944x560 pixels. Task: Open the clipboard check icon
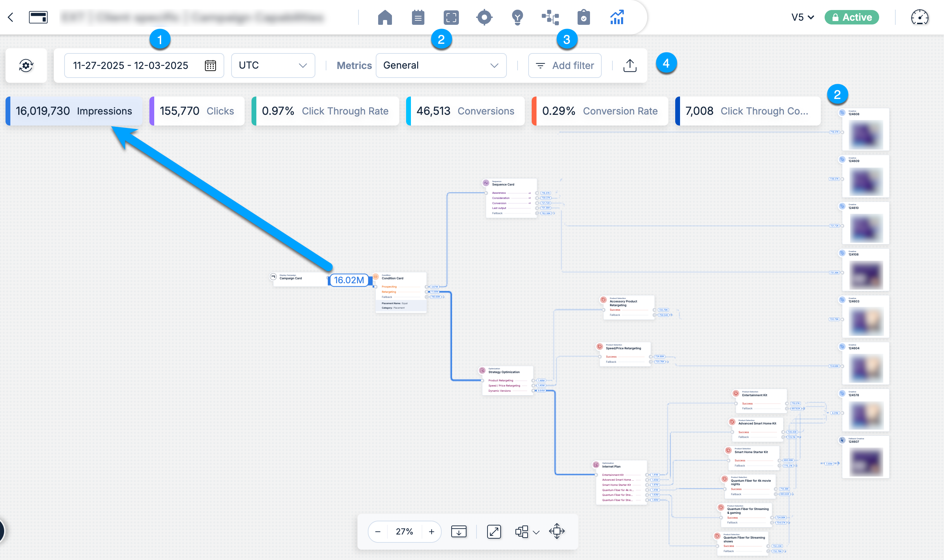(583, 17)
